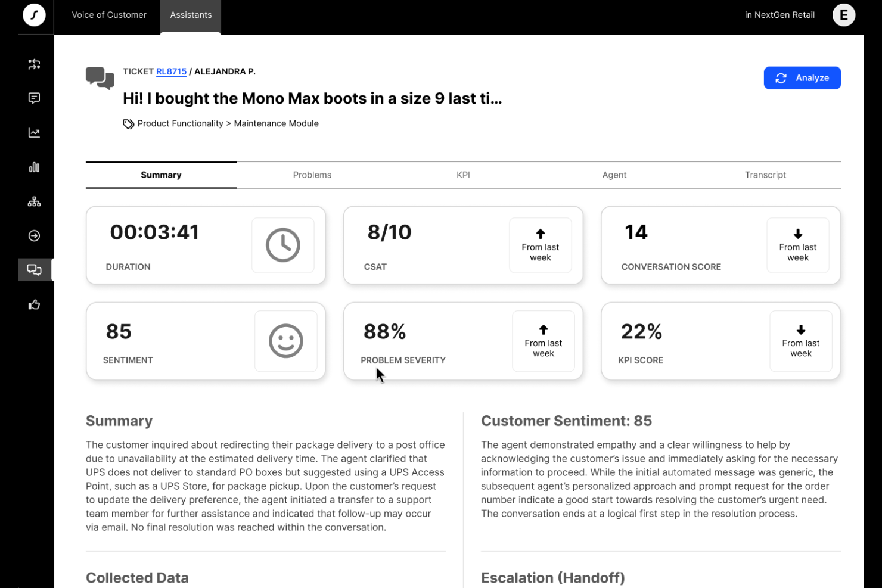The height and width of the screenshot is (588, 882).
Task: Click the circled arrow sidebar icon
Action: 34,236
